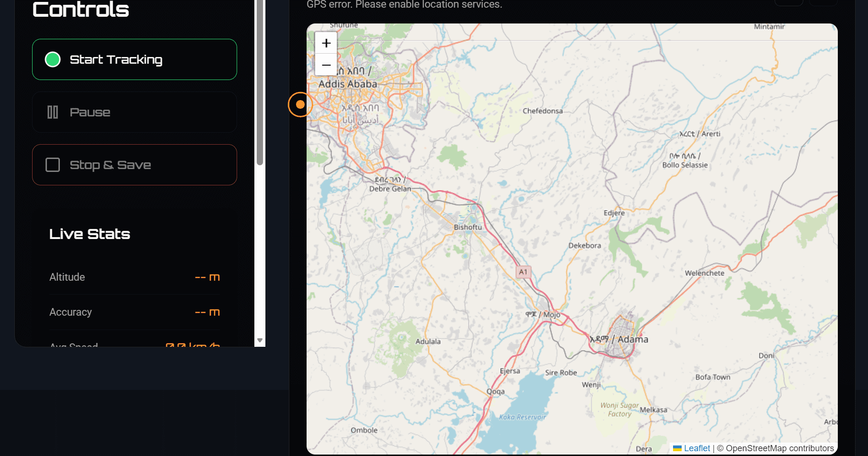Click the stop square icon in Stop & Save

point(53,165)
